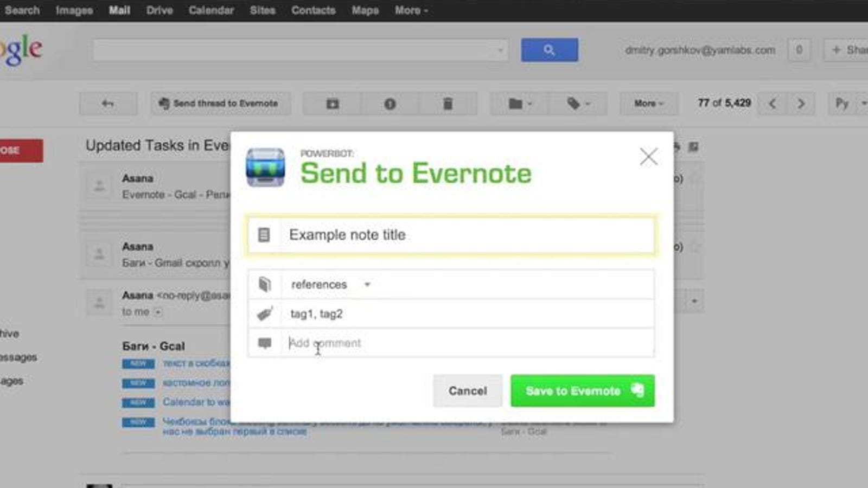Go to the older conversation with right chevron
The image size is (868, 488).
pyautogui.click(x=801, y=104)
